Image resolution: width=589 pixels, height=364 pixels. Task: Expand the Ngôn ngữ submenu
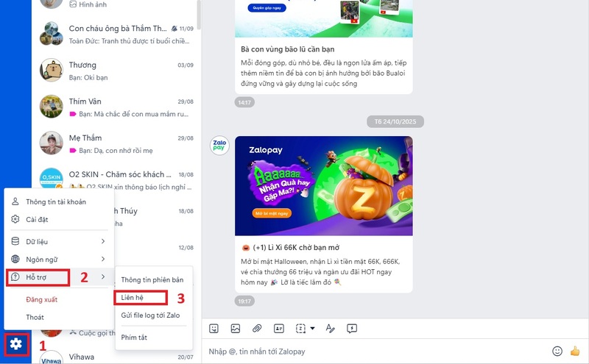59,260
